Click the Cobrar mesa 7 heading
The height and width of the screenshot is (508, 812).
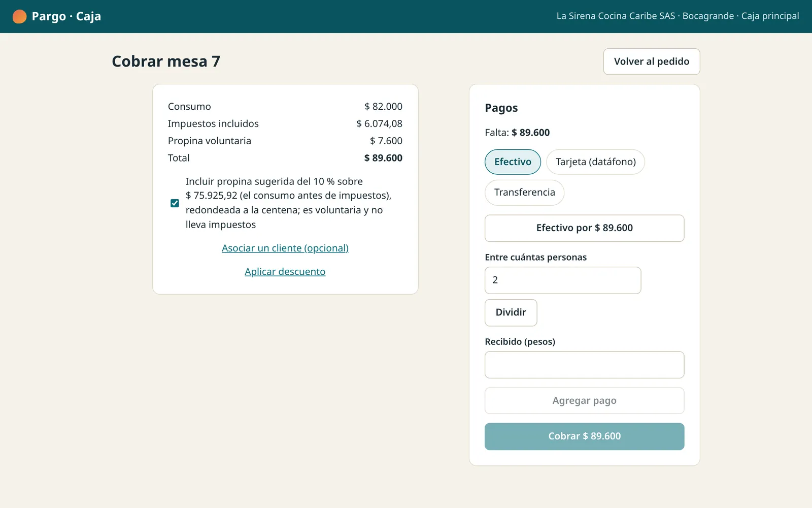pos(166,61)
